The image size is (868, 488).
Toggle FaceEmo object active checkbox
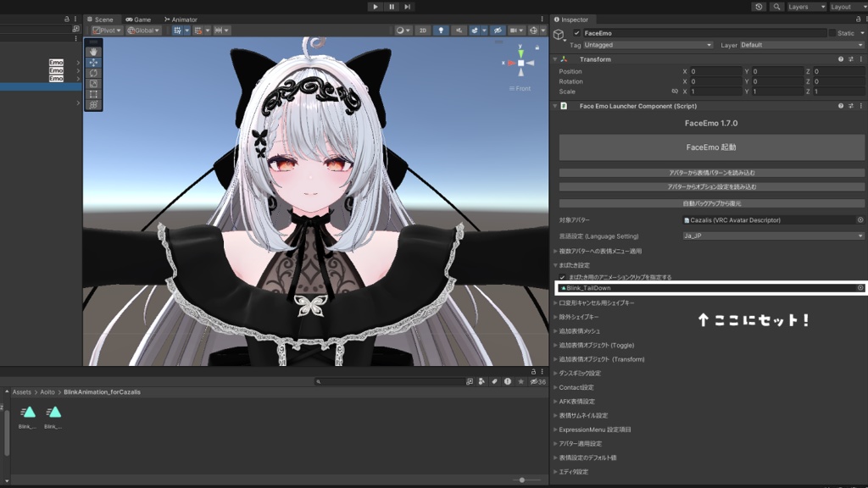pos(576,33)
